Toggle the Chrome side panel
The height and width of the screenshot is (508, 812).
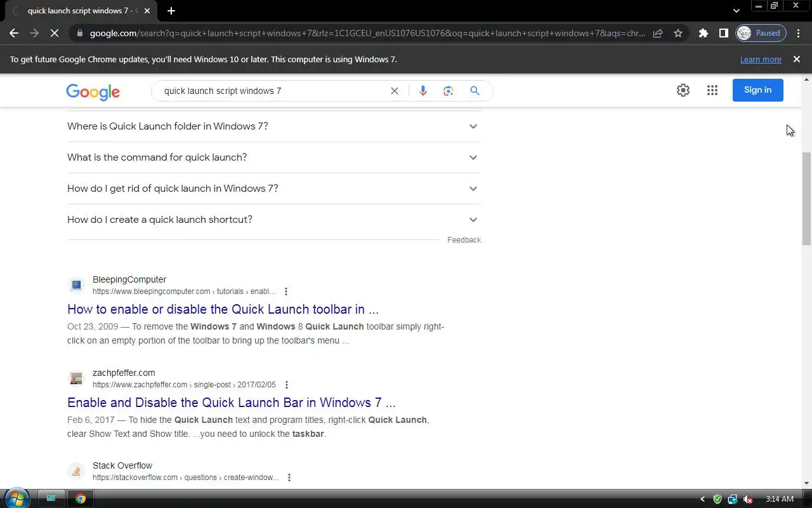723,33
